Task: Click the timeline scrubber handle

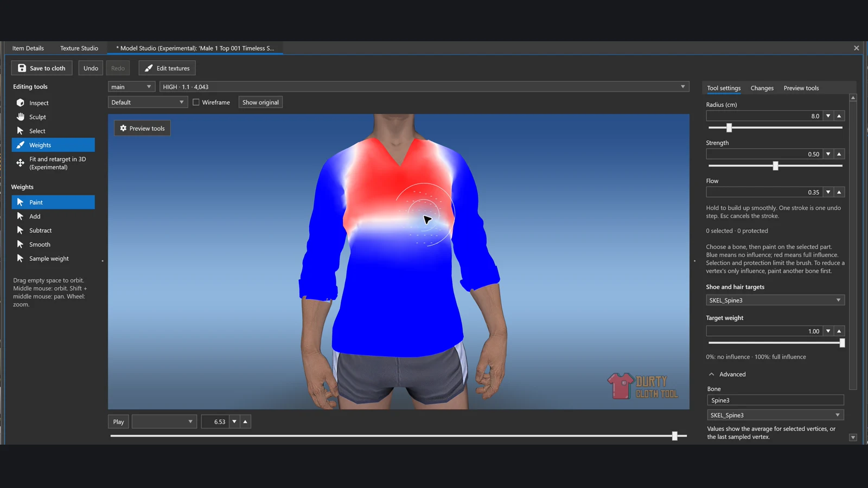Action: pyautogui.click(x=675, y=436)
